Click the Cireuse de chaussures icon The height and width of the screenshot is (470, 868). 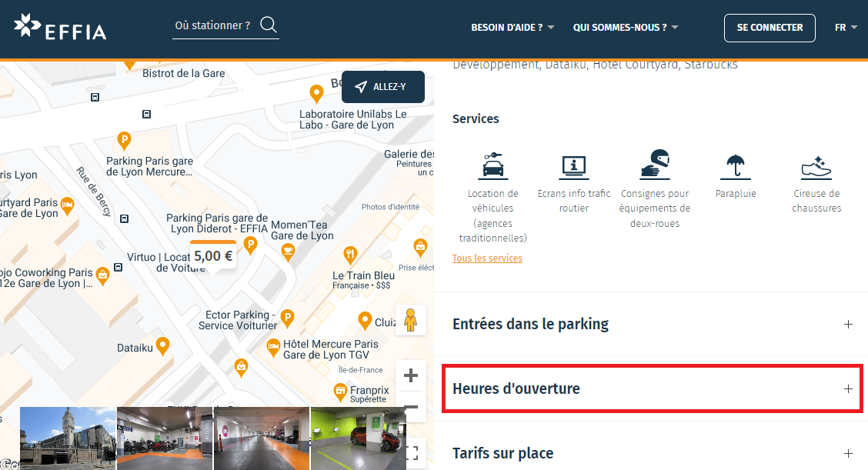(x=816, y=168)
